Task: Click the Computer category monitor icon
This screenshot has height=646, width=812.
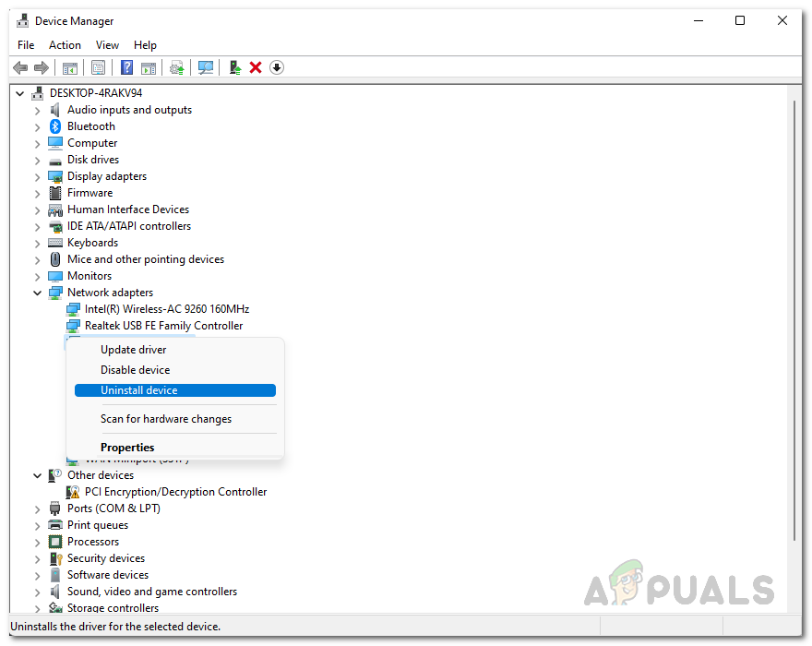Action: (54, 143)
